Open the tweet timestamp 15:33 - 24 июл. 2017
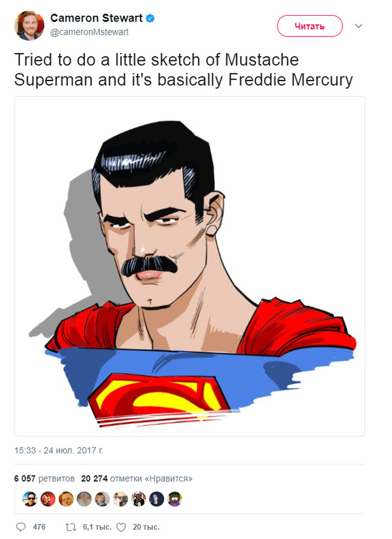Screen dimensions: 392x539 pyautogui.click(x=59, y=451)
